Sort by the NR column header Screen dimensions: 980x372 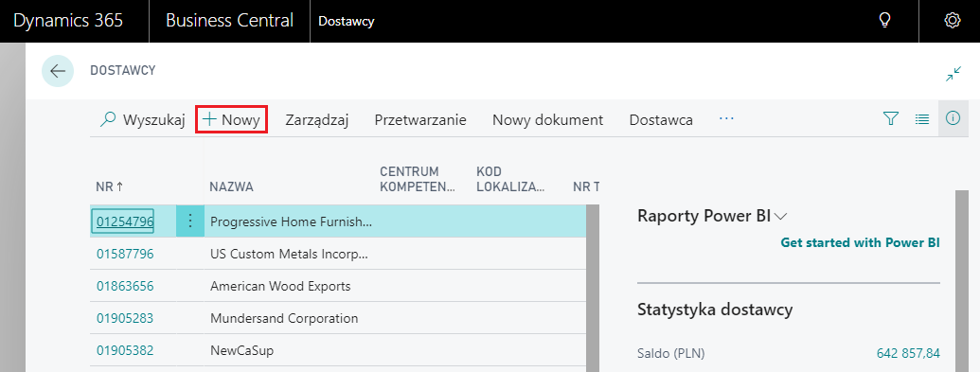pos(110,186)
